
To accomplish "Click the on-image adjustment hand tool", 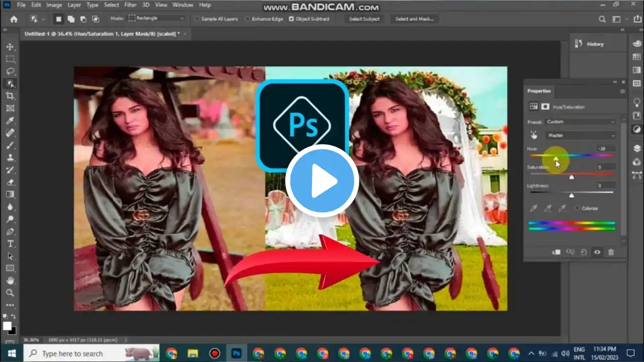I will [534, 135].
